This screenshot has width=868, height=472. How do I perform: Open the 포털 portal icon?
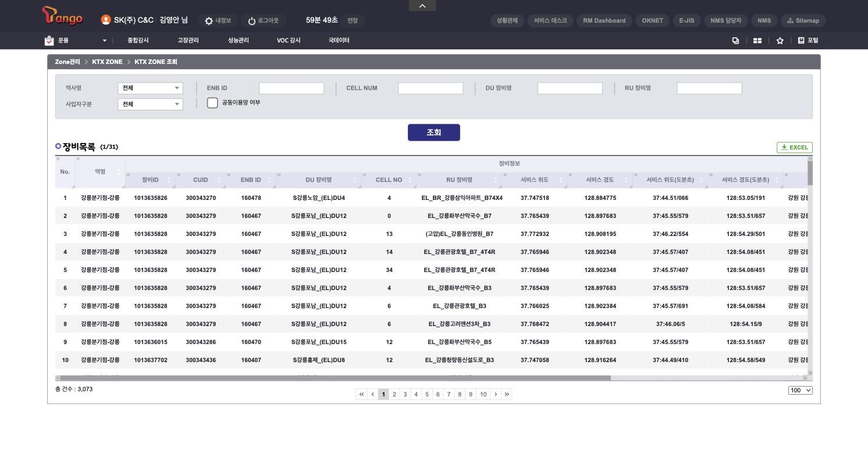pyautogui.click(x=807, y=41)
